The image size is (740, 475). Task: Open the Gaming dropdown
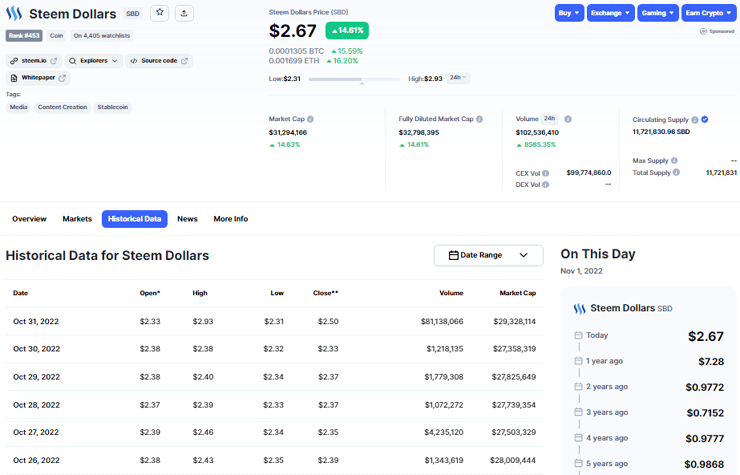[657, 13]
